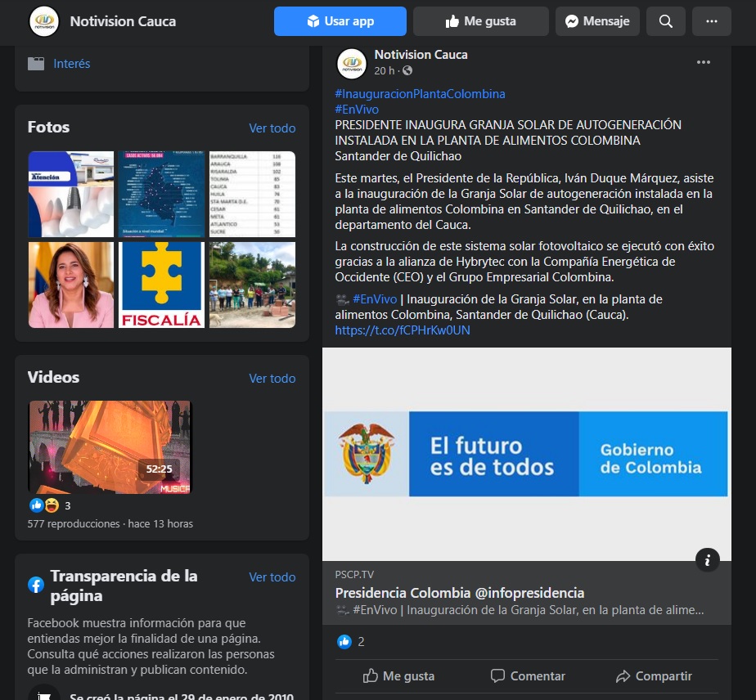Click Me gusta under the post
Image resolution: width=756 pixels, height=700 pixels.
click(398, 676)
